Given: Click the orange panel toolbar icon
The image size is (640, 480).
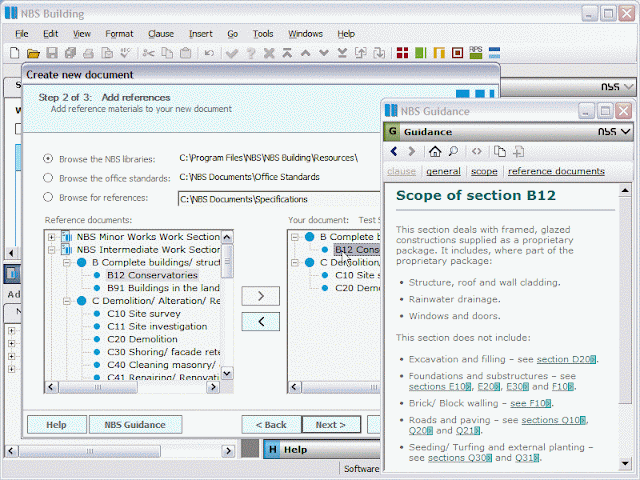Looking at the screenshot, I should click(439, 53).
